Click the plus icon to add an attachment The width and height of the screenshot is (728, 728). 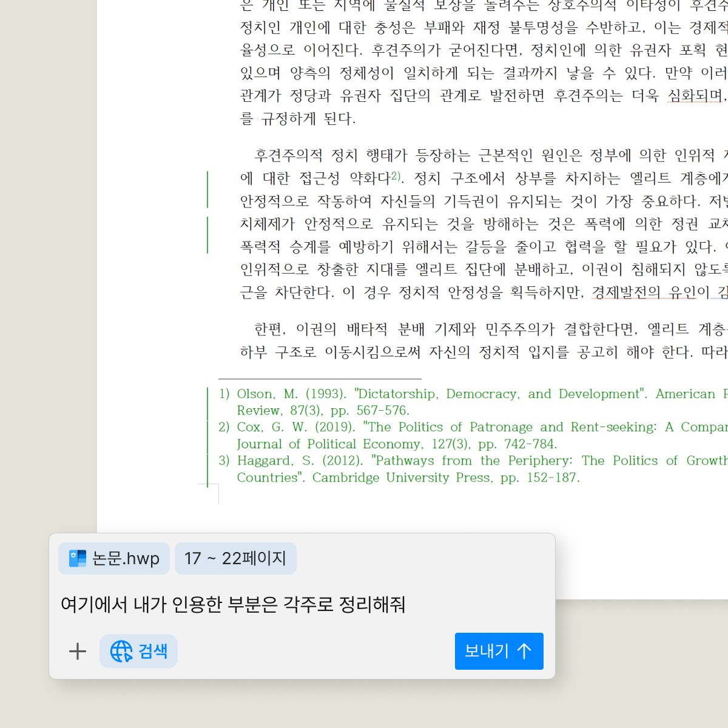pyautogui.click(x=78, y=652)
